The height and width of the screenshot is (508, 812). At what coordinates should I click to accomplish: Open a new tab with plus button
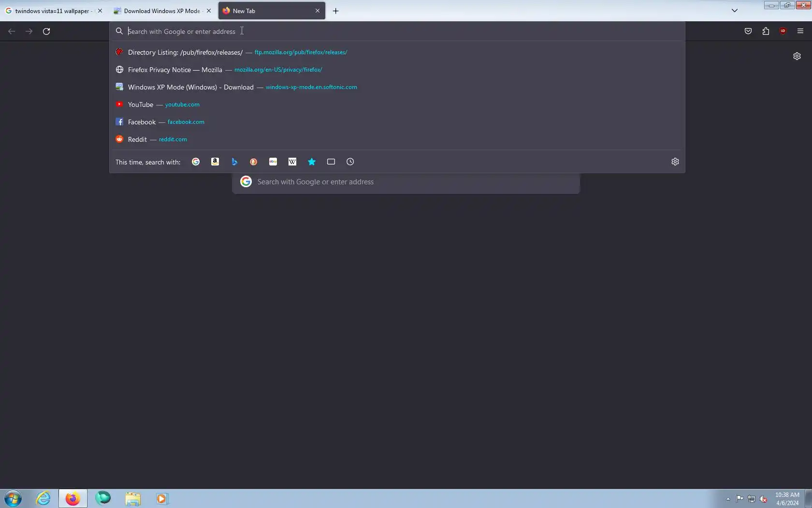click(x=335, y=11)
